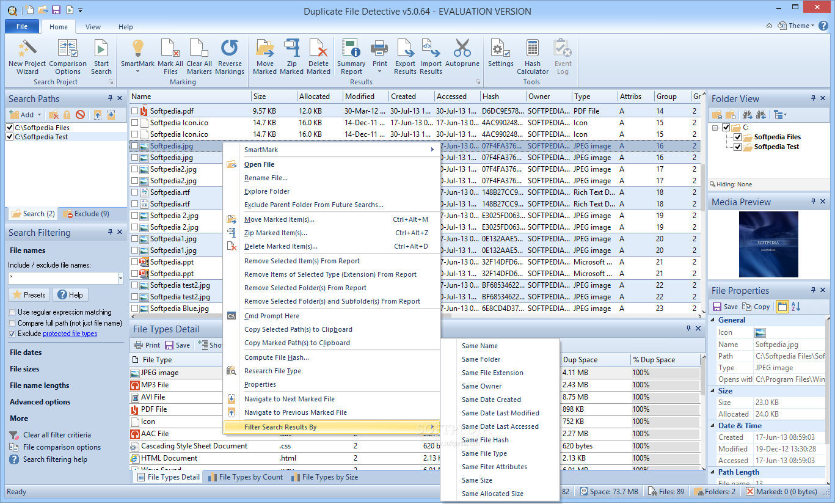Image resolution: width=835 pixels, height=504 pixels.
Task: Click Print in the File Types Detail toolbar
Action: 147,345
